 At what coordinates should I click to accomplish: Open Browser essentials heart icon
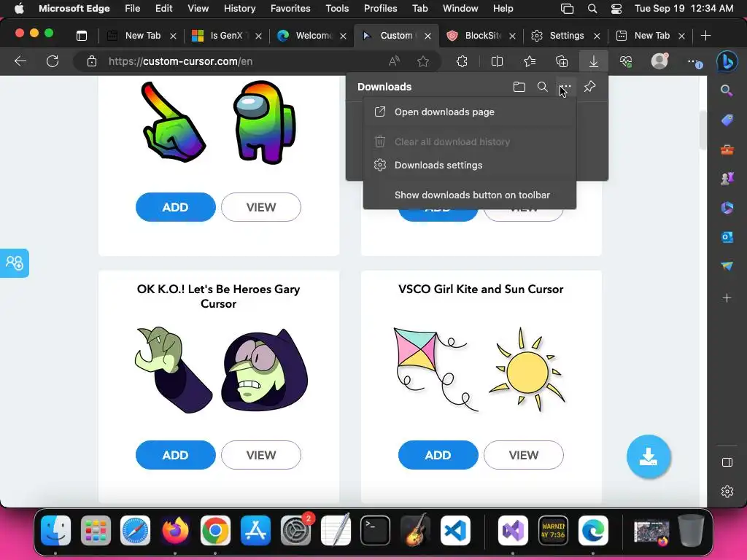tap(626, 61)
